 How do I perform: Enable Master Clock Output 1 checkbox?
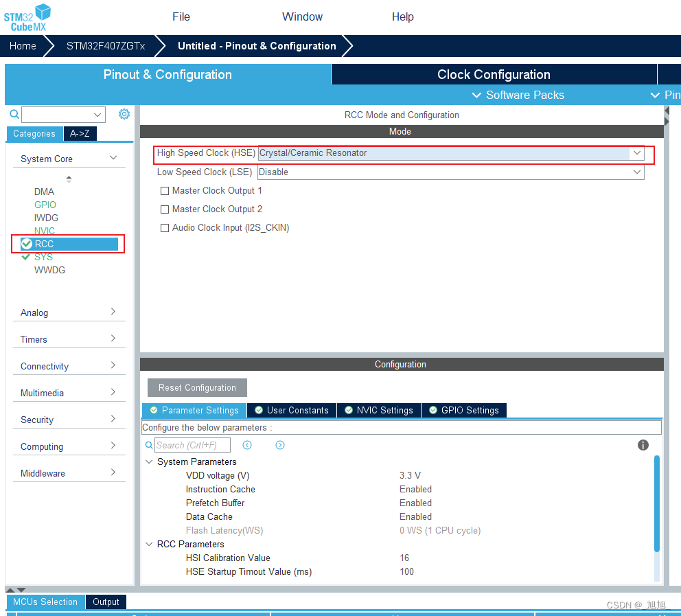click(x=165, y=191)
